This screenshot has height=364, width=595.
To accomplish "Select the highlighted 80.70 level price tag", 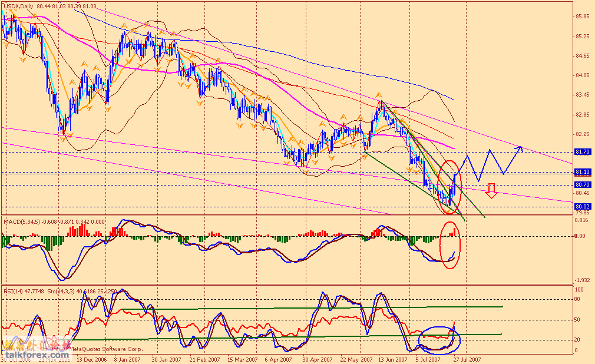I will (x=583, y=185).
